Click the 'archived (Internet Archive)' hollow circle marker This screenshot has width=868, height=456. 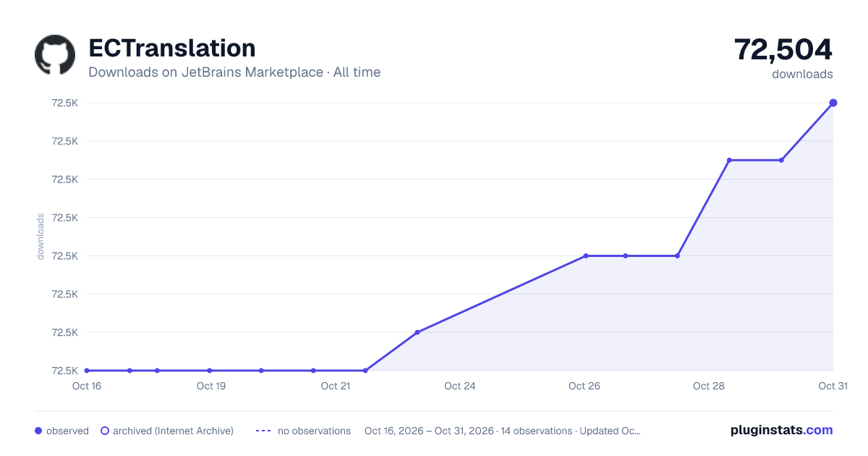[x=105, y=431]
